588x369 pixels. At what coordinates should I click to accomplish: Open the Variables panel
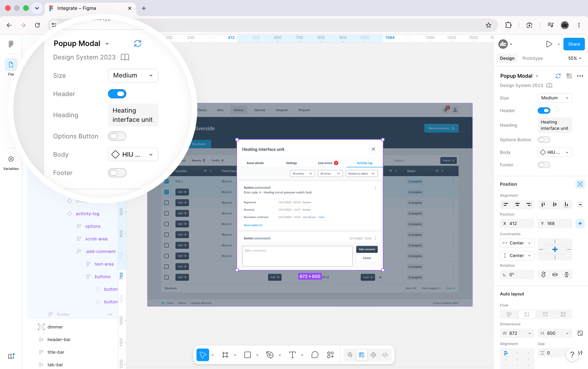(11, 163)
